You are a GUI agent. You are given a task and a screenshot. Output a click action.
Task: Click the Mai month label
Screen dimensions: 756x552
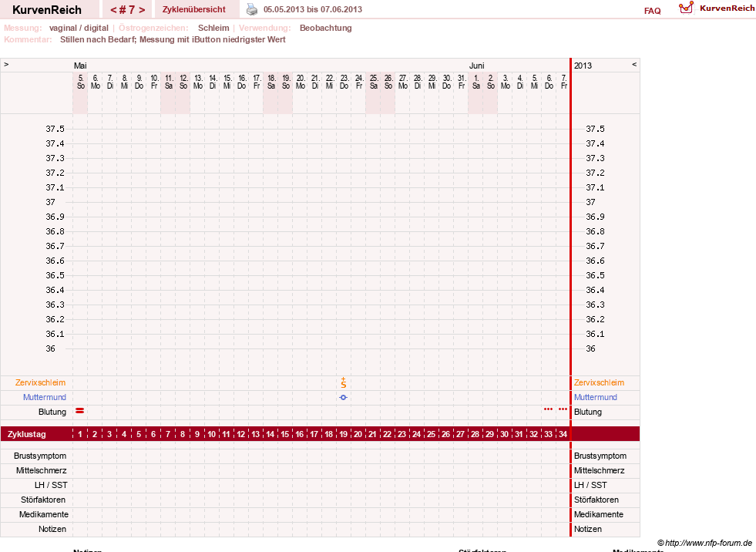pos(80,66)
